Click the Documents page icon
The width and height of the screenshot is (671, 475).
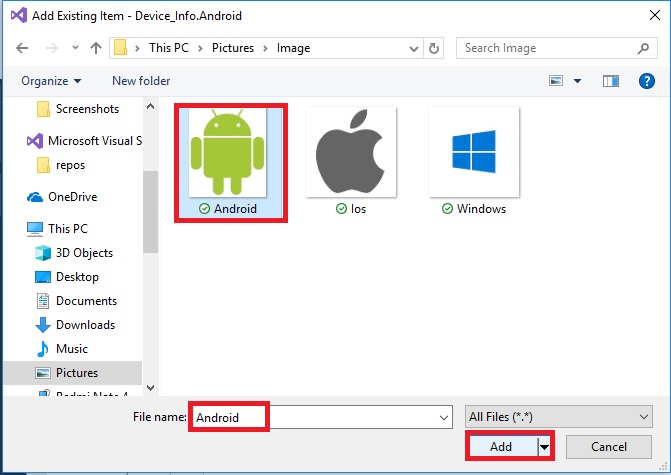click(x=43, y=301)
